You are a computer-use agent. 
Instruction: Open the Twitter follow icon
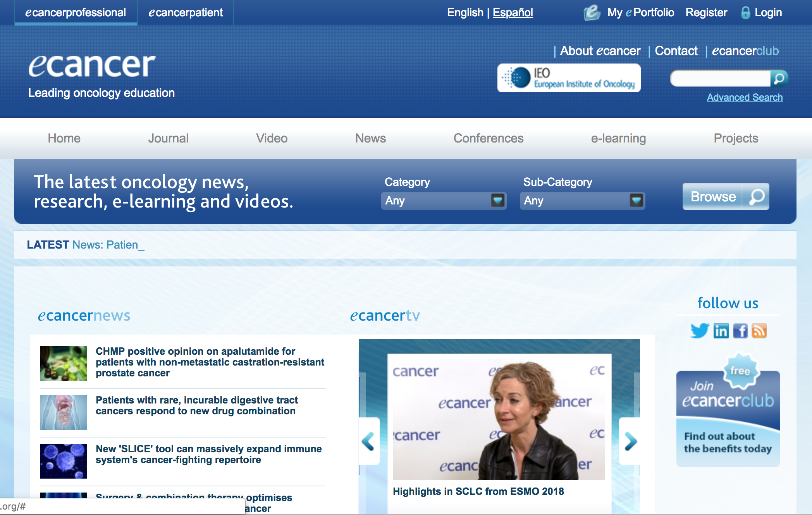[x=700, y=331]
